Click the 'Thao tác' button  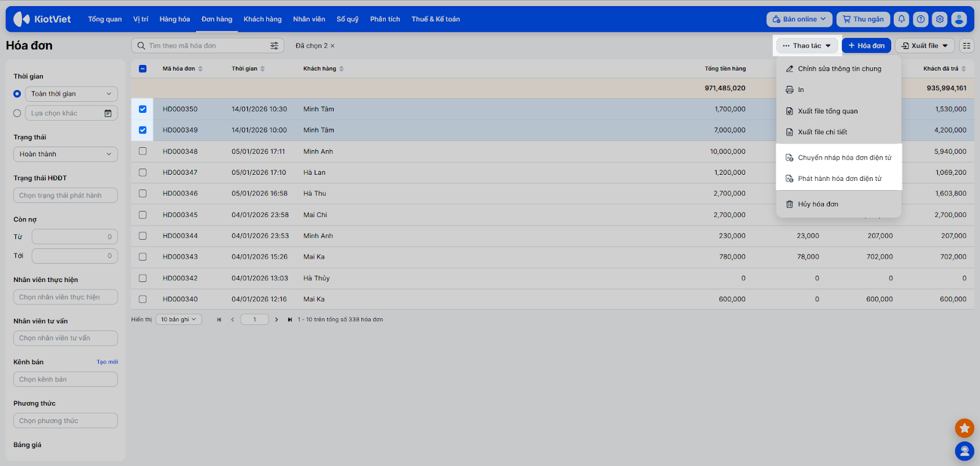807,46
